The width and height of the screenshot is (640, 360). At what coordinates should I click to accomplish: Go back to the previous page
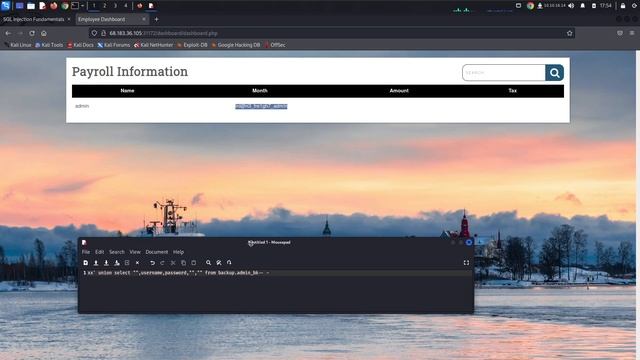coord(8,33)
